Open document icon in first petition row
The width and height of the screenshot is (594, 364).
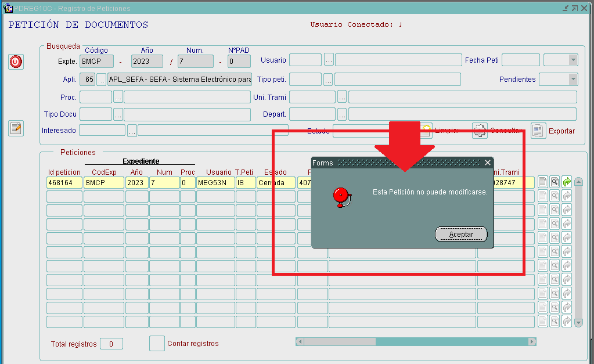543,182
